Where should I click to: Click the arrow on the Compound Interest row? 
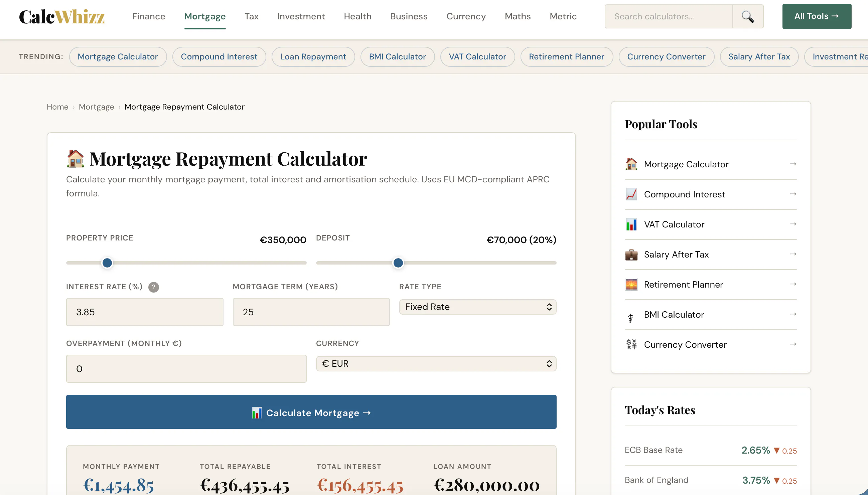[x=793, y=194]
